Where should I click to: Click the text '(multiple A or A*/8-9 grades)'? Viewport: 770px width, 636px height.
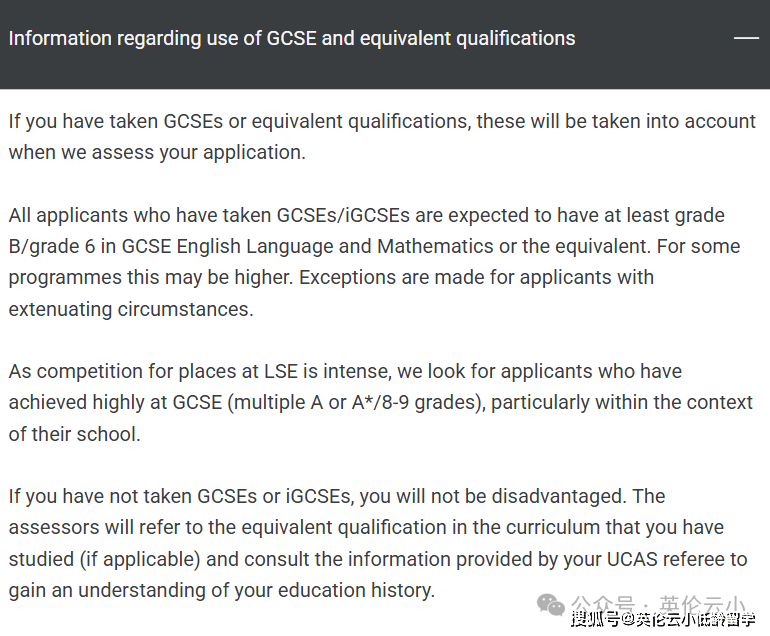coord(347,402)
